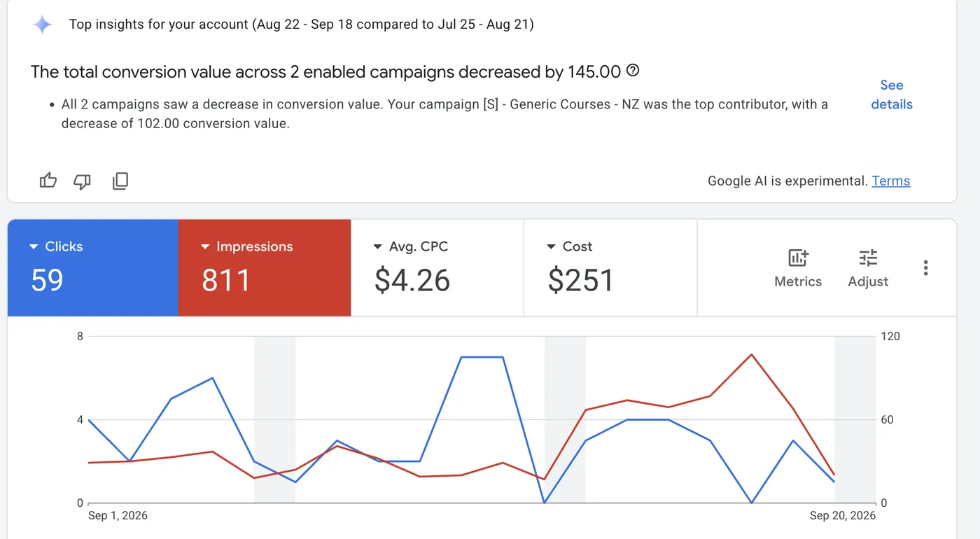Expand the Impressions metric dropdown arrow
This screenshot has width=980, height=539.
(205, 247)
